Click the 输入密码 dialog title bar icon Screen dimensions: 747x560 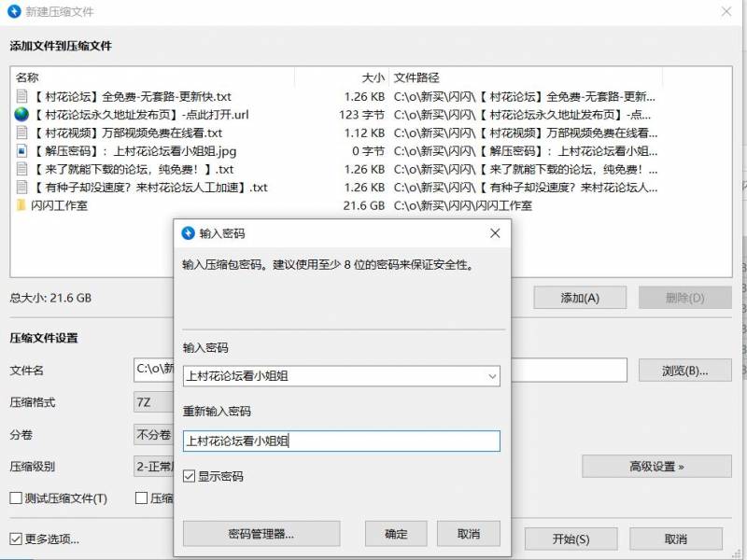(x=188, y=233)
